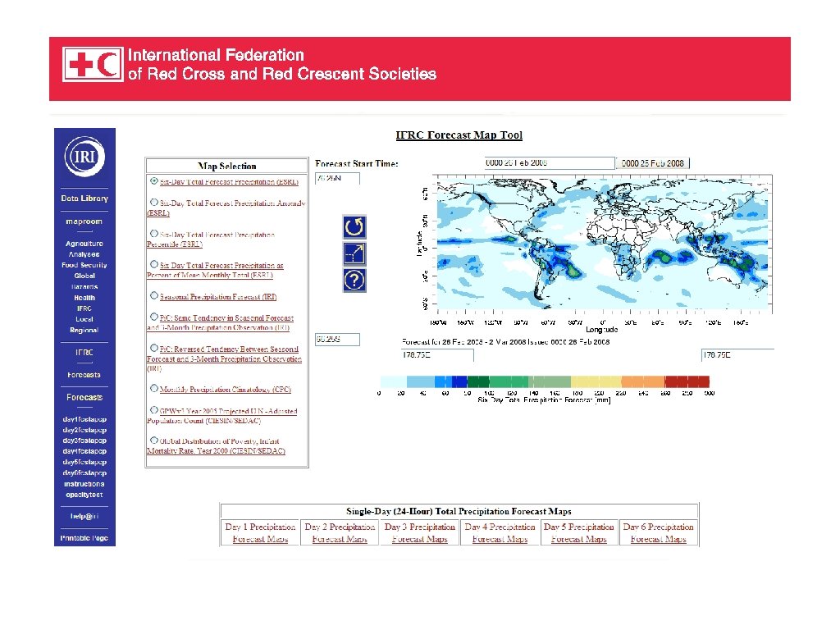Image resolution: width=840 pixels, height=630 pixels.
Task: Click the redraw refresh arrow icon
Action: tap(354, 227)
